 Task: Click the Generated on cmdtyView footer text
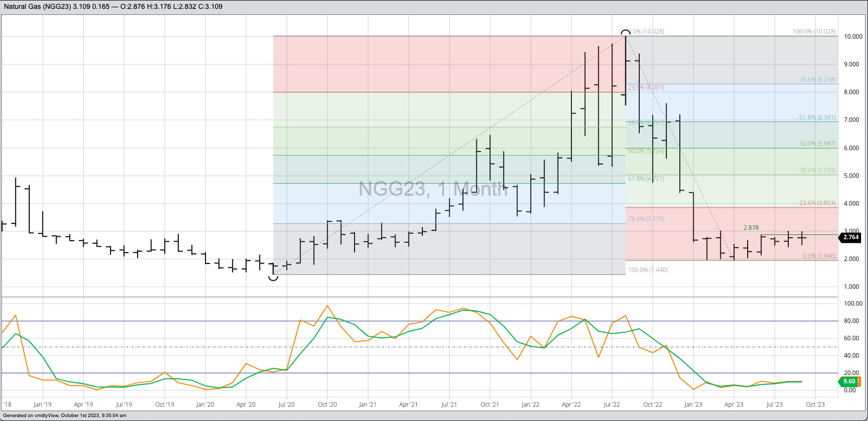coord(64,416)
